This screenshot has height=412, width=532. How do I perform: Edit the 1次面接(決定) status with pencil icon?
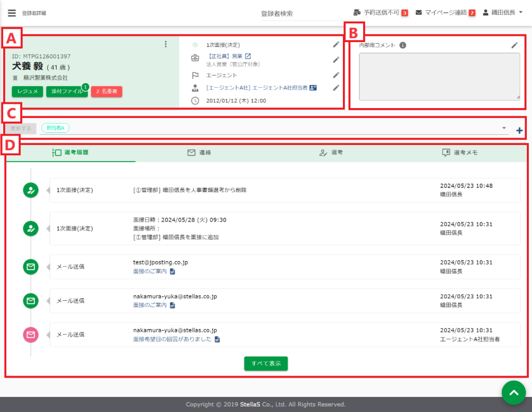pyautogui.click(x=336, y=45)
